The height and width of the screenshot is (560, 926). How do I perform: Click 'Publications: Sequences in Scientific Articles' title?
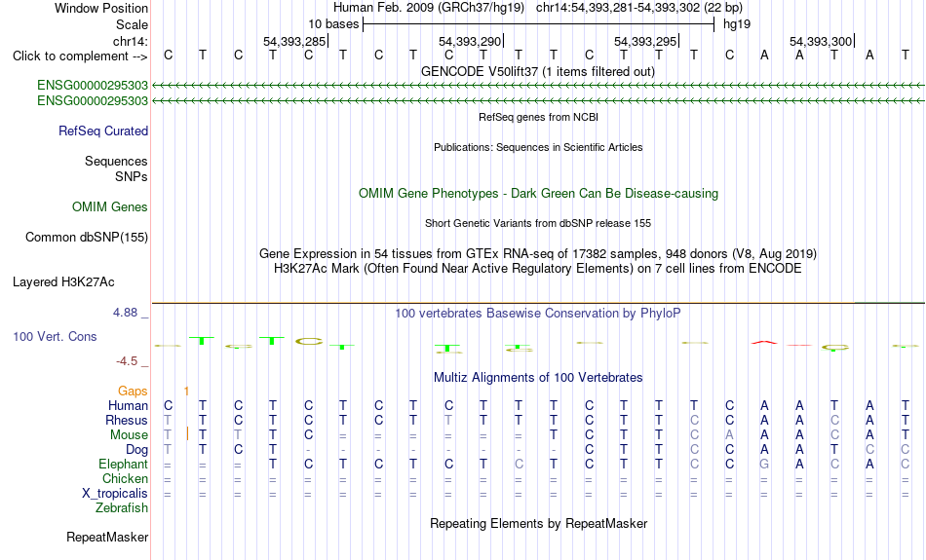point(538,147)
